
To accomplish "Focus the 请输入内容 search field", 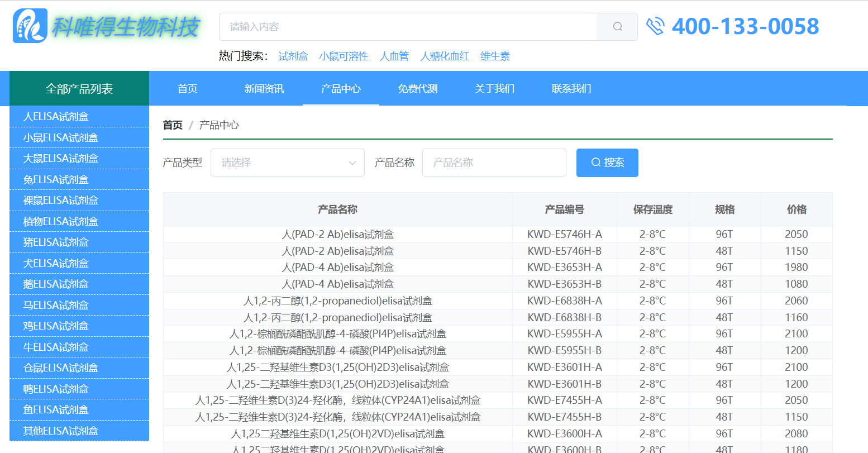I will click(x=408, y=27).
